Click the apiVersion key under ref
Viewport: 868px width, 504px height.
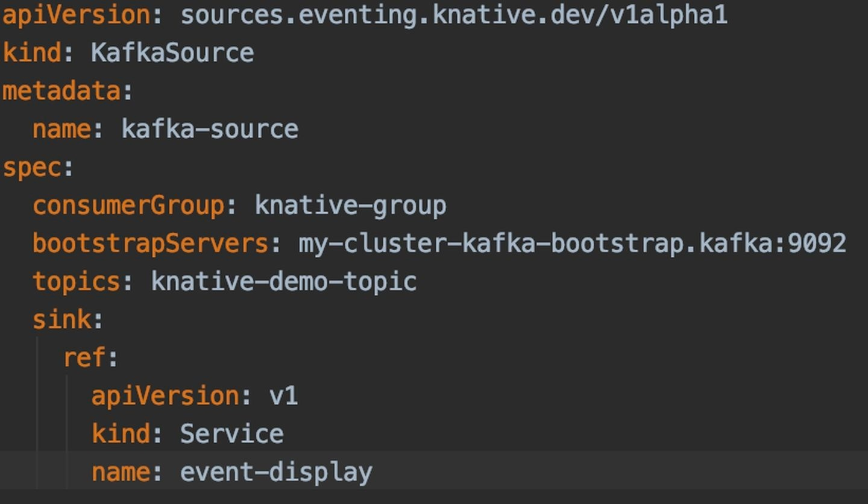(165, 397)
